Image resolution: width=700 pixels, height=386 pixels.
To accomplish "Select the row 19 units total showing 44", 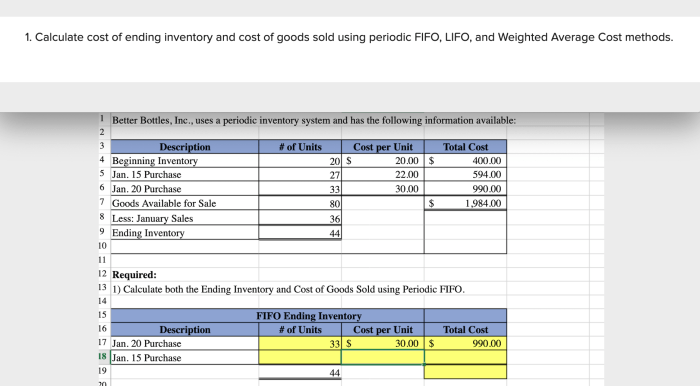I will point(300,372).
